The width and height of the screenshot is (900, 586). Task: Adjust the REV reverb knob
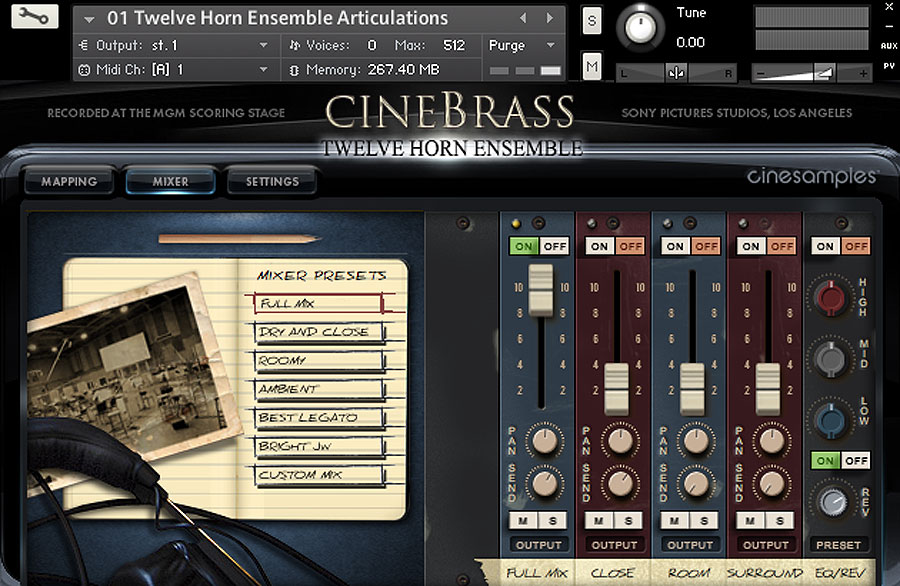pos(832,502)
